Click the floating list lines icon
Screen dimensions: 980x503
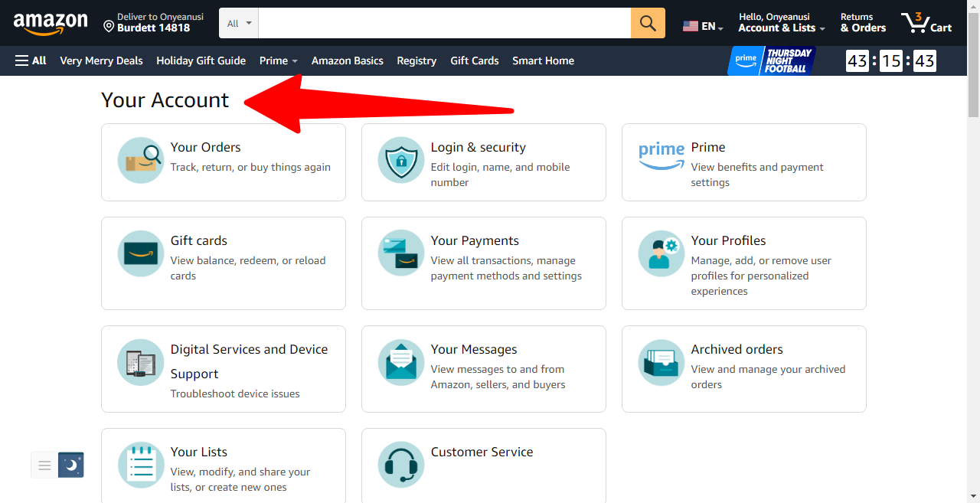[44, 465]
